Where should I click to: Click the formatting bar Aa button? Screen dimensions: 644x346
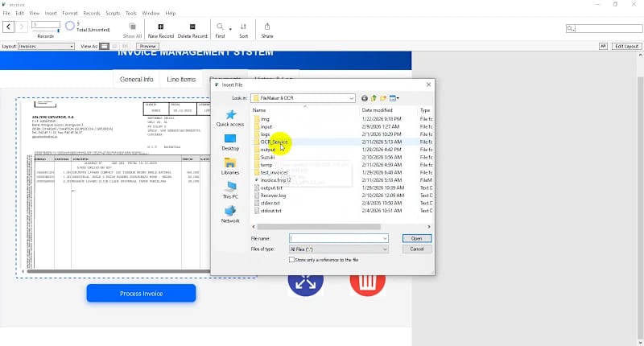pos(603,47)
